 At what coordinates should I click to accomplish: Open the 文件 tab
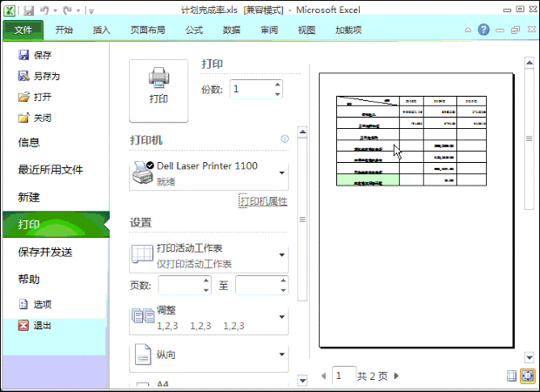coord(23,30)
